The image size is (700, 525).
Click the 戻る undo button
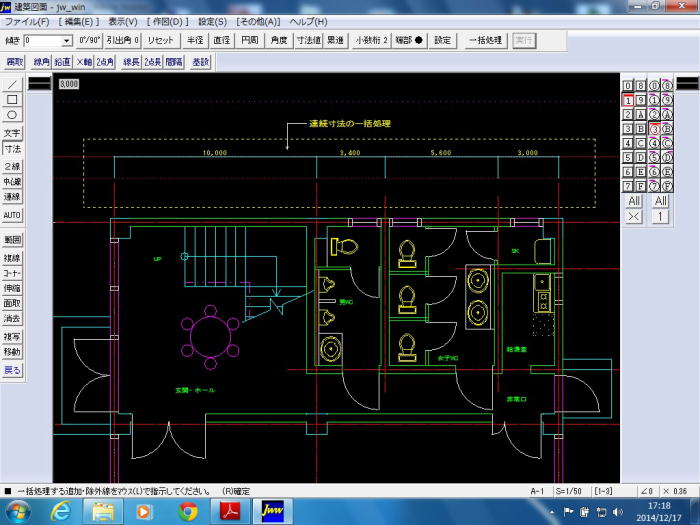point(12,371)
